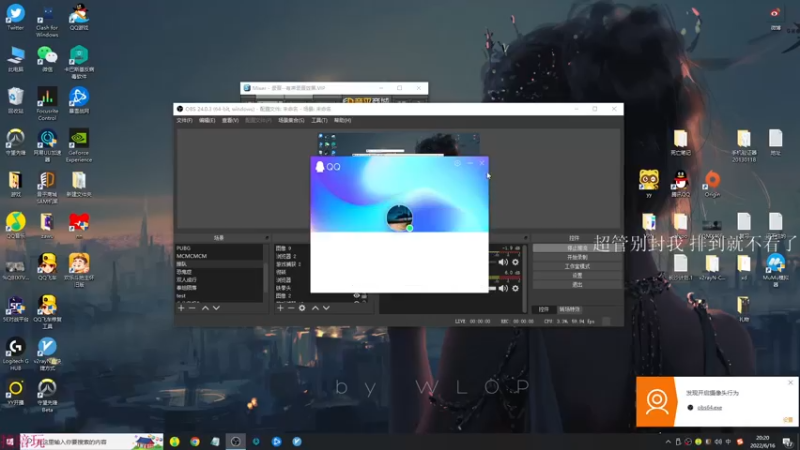
Task: Click the 退出 exit button in OBS
Action: 577,285
